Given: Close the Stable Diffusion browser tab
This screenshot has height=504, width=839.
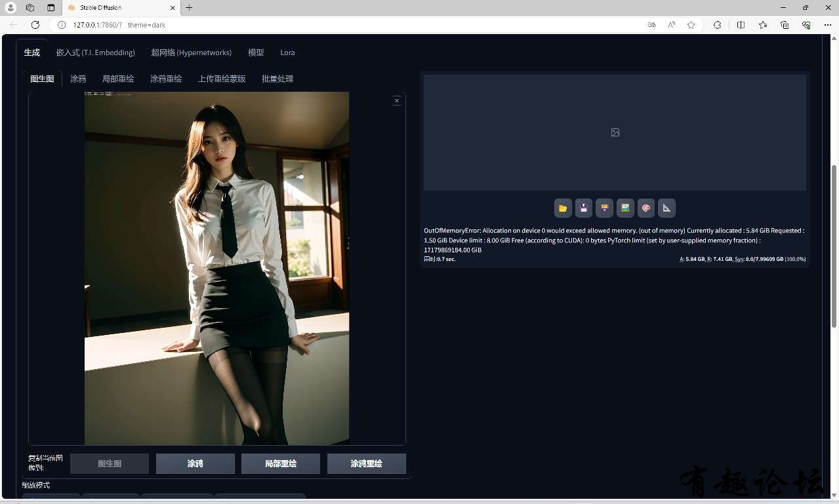Looking at the screenshot, I should [x=173, y=8].
